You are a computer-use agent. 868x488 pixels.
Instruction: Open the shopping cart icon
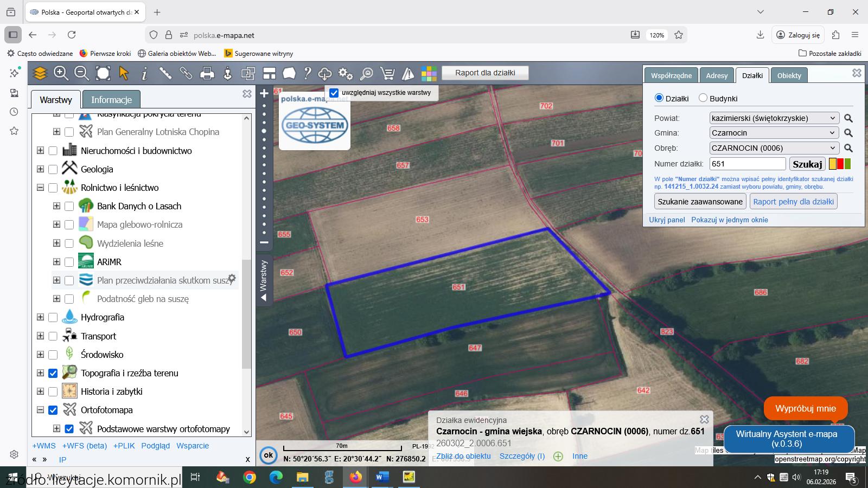point(387,73)
